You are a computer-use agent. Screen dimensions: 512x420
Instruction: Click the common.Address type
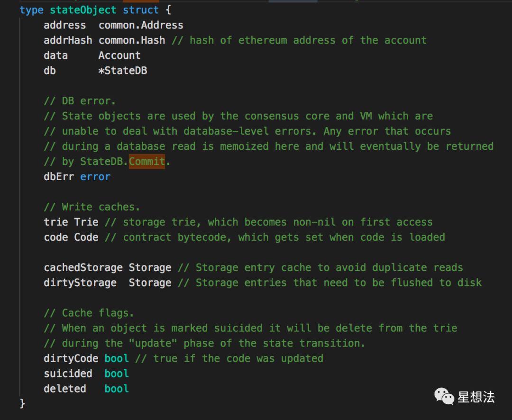click(x=141, y=25)
